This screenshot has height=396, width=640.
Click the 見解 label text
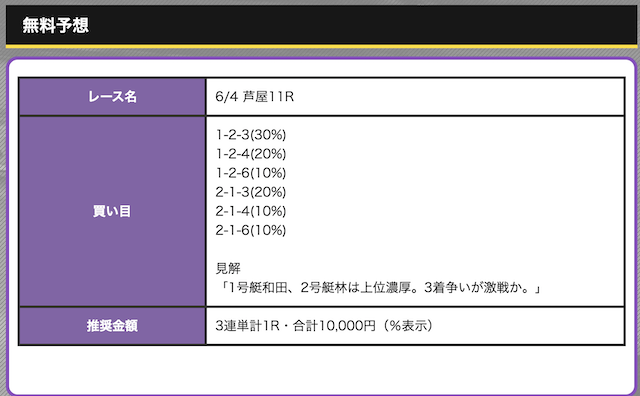pos(228,268)
